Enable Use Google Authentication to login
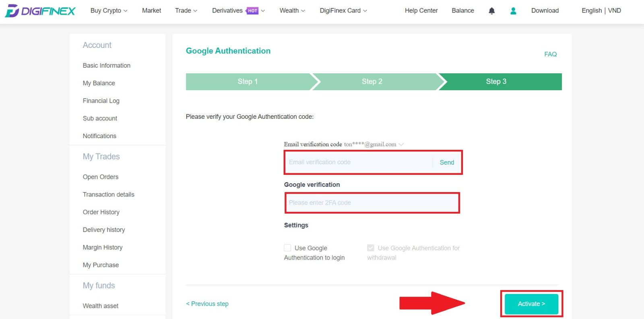The height and width of the screenshot is (319, 644). [x=287, y=248]
